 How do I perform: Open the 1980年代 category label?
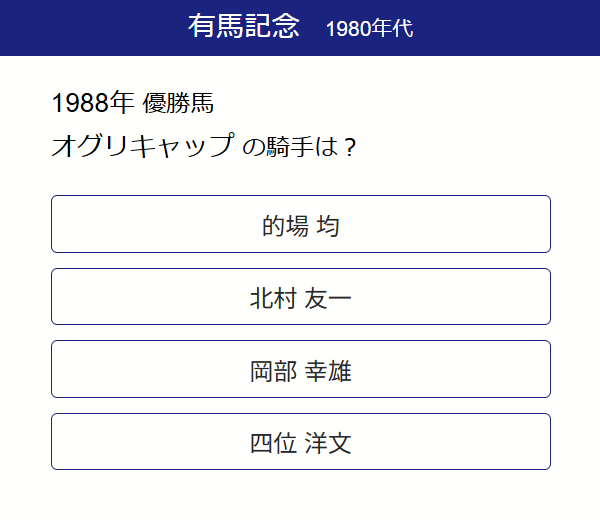[369, 29]
